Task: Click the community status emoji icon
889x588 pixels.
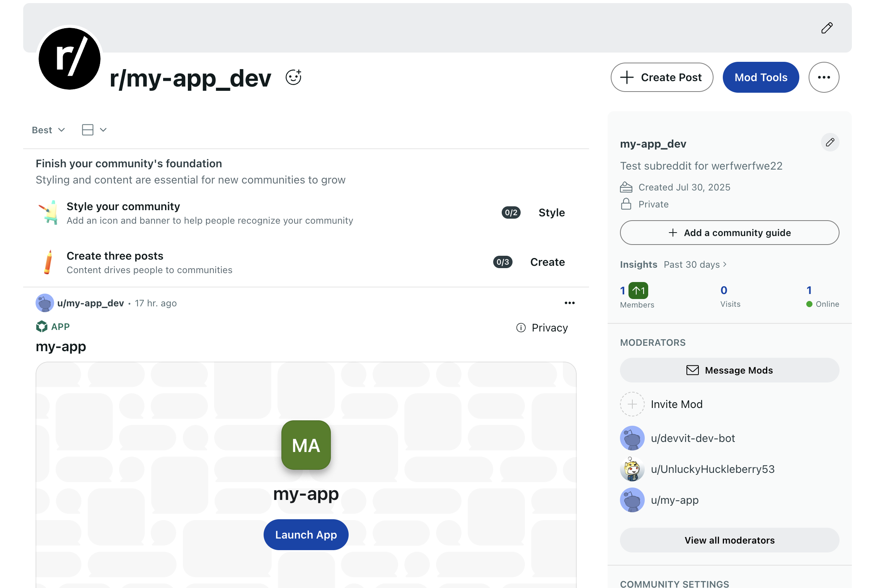Action: tap(293, 77)
